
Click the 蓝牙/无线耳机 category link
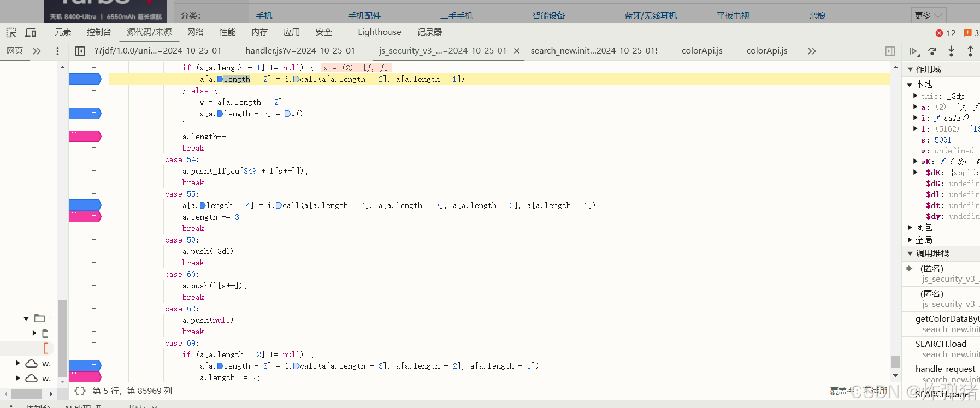651,15
